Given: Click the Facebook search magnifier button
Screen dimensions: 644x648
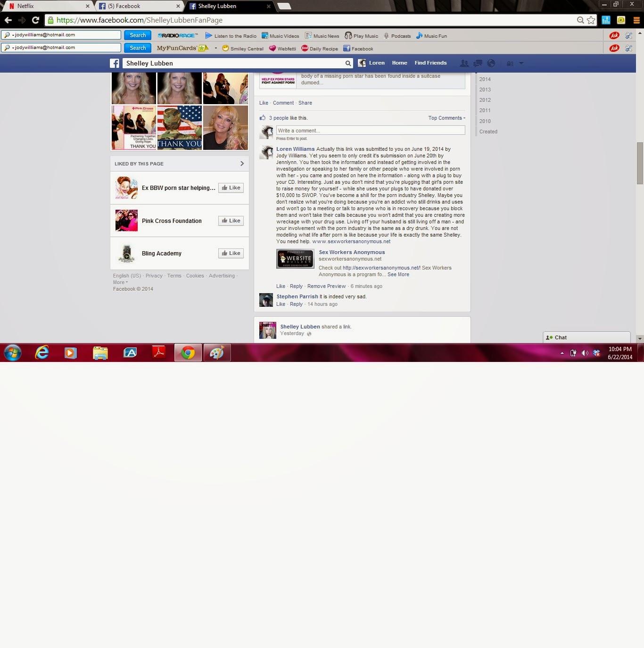Looking at the screenshot, I should coord(348,63).
